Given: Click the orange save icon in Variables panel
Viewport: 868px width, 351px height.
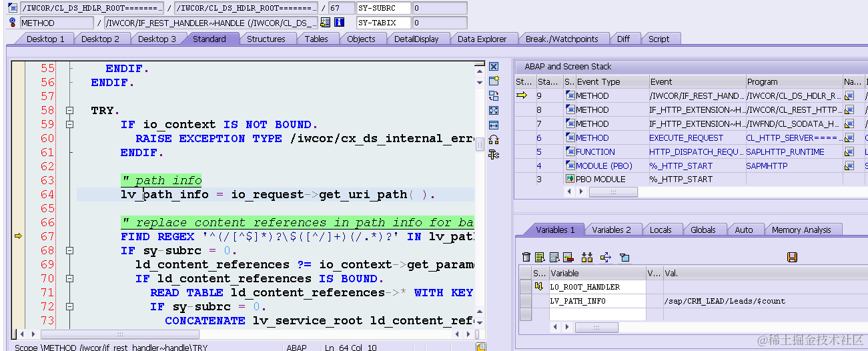Looking at the screenshot, I should pyautogui.click(x=793, y=257).
